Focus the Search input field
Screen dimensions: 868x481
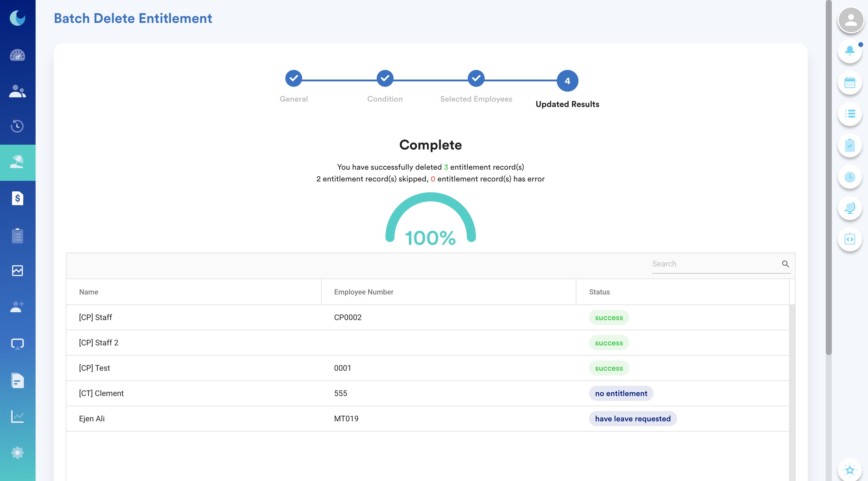click(716, 264)
